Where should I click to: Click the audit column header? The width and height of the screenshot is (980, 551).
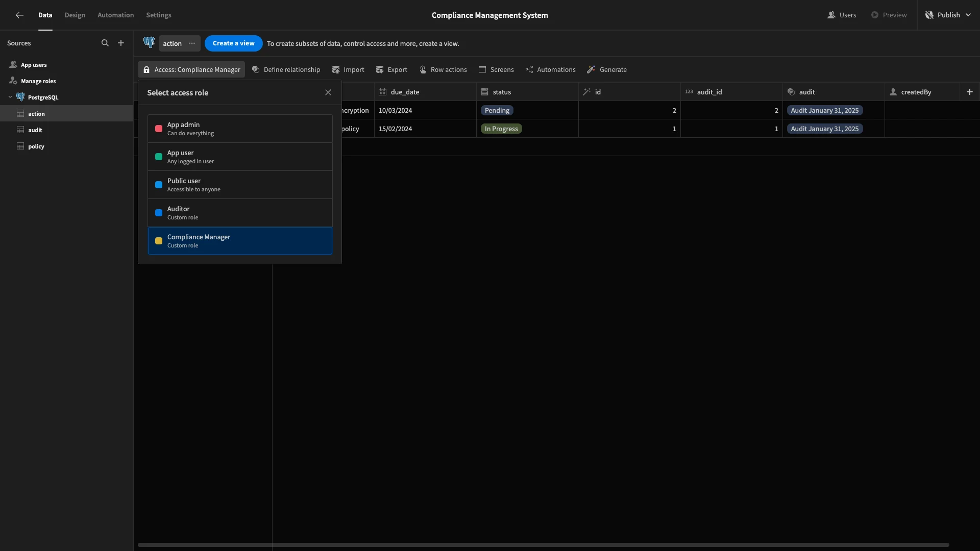click(834, 92)
